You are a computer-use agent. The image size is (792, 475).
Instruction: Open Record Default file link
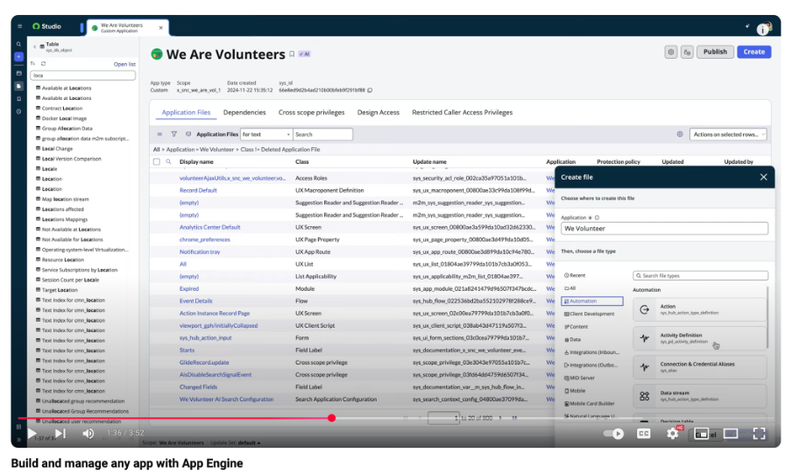198,191
